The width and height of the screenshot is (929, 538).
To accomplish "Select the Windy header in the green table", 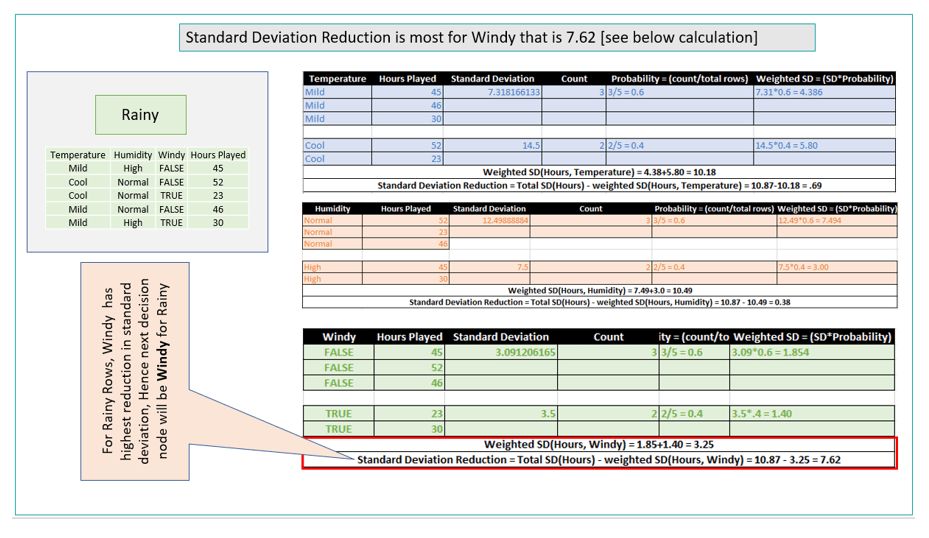I will tap(339, 337).
